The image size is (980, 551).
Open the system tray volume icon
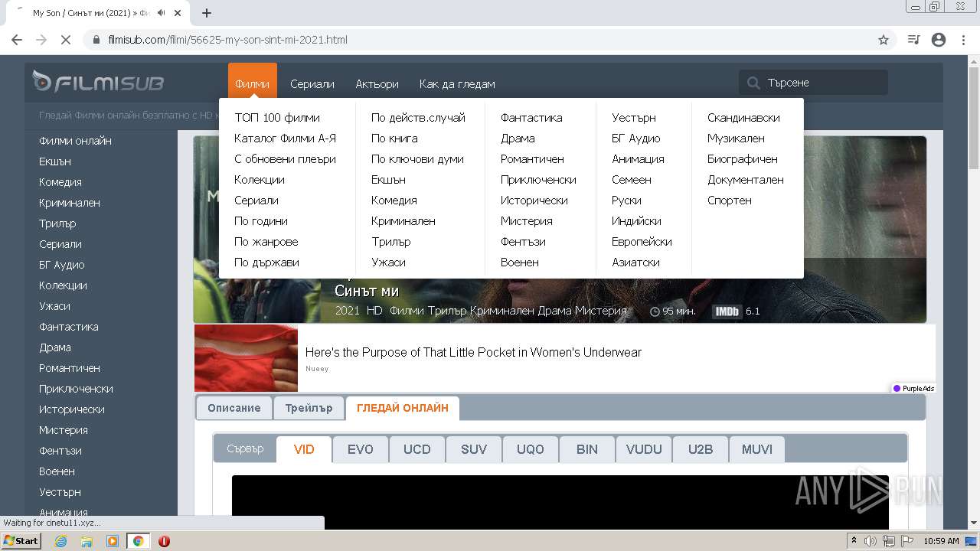(x=871, y=541)
